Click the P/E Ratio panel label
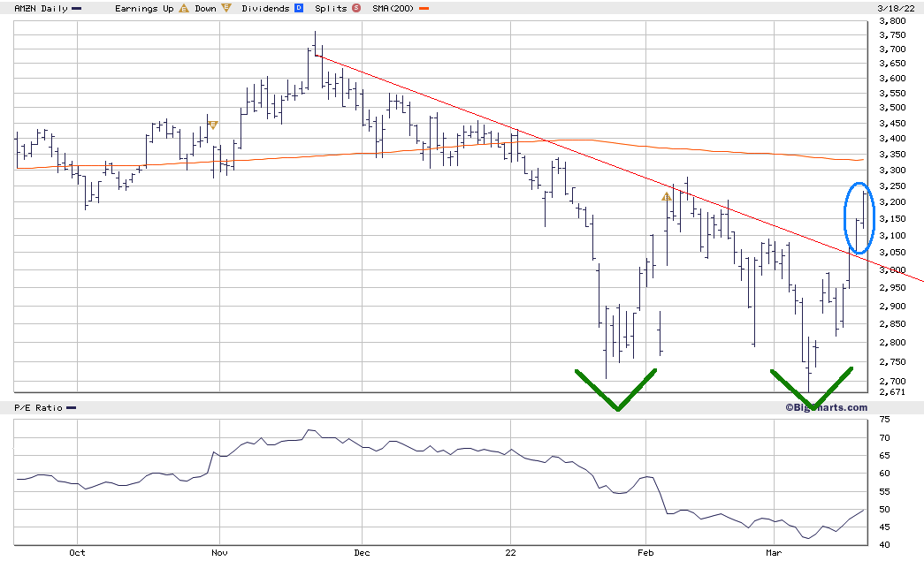 38,407
